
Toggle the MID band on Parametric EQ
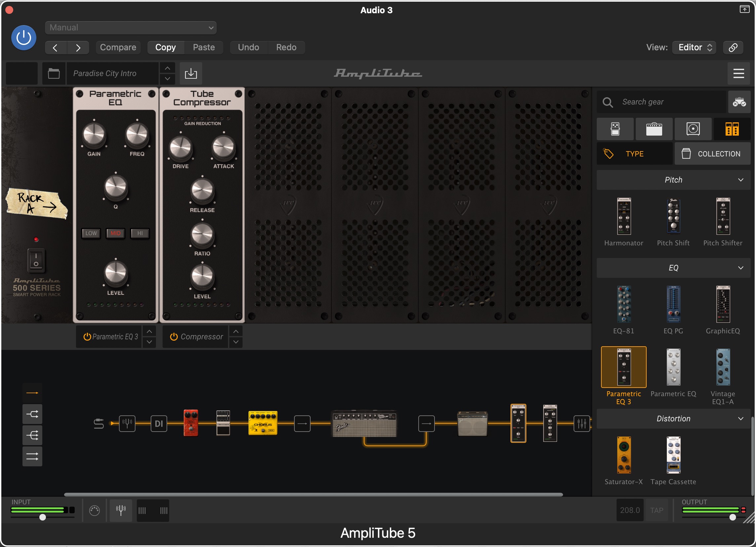[x=116, y=233]
